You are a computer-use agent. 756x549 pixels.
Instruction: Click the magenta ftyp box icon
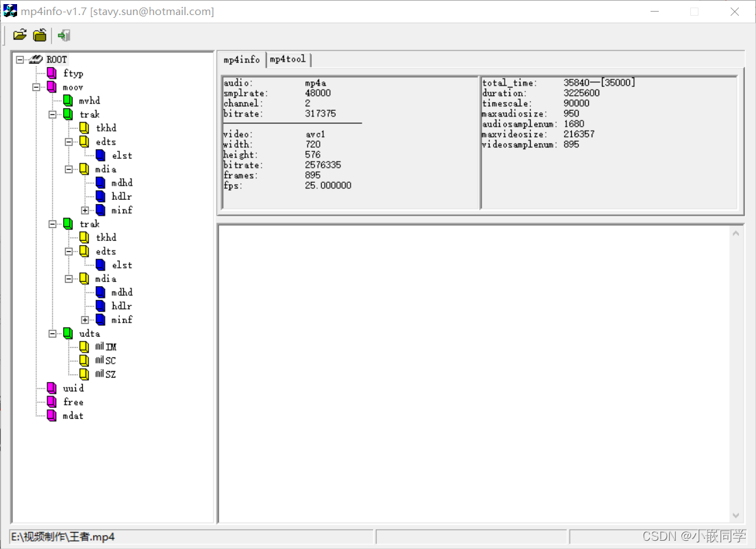51,73
